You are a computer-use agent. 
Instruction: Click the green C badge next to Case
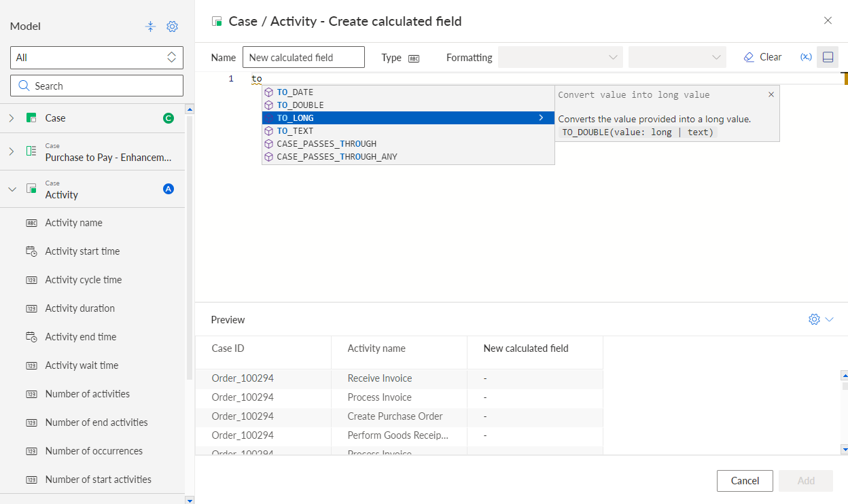point(169,118)
